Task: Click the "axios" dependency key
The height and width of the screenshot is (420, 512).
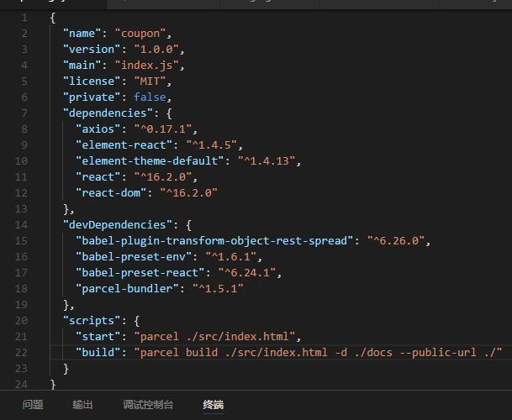Action: [x=98, y=129]
